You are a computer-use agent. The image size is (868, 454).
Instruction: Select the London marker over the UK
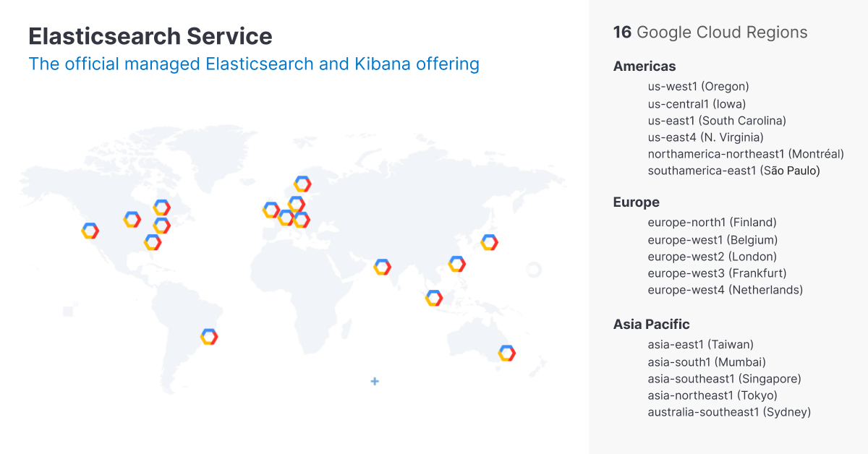click(x=271, y=210)
